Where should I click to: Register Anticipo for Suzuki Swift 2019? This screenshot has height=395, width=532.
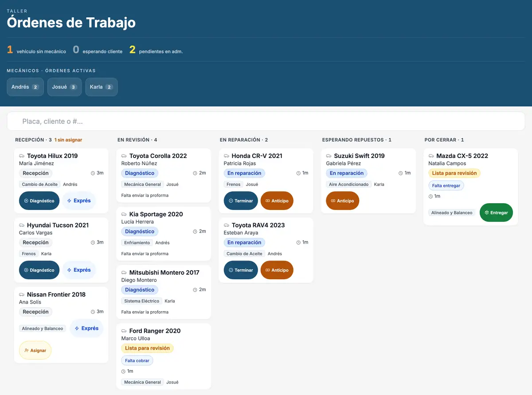342,201
